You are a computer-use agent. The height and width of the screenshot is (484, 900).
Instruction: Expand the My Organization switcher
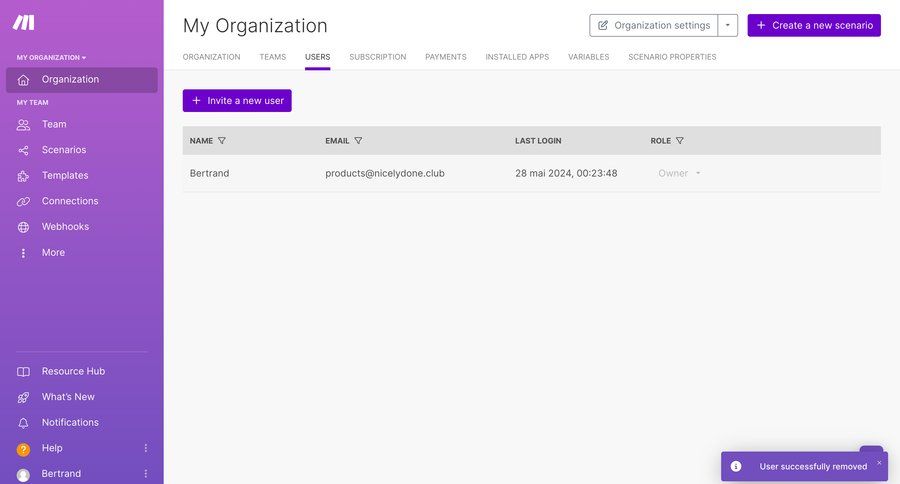52,58
